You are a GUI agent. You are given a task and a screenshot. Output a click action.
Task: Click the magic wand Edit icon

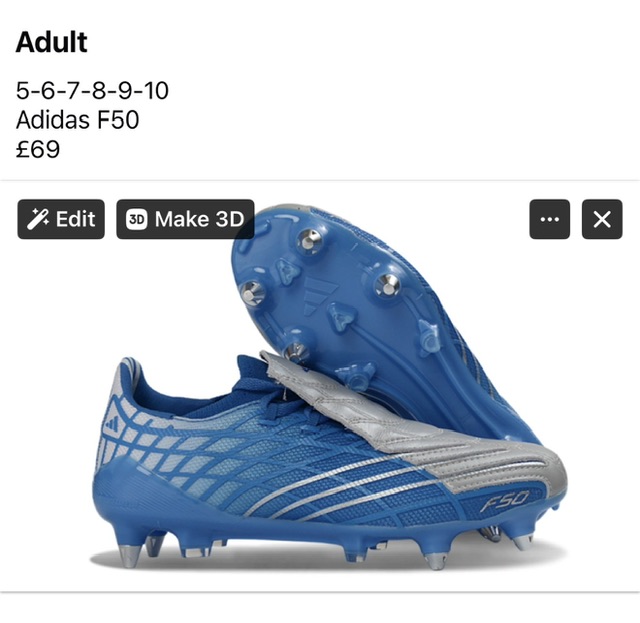pos(38,219)
